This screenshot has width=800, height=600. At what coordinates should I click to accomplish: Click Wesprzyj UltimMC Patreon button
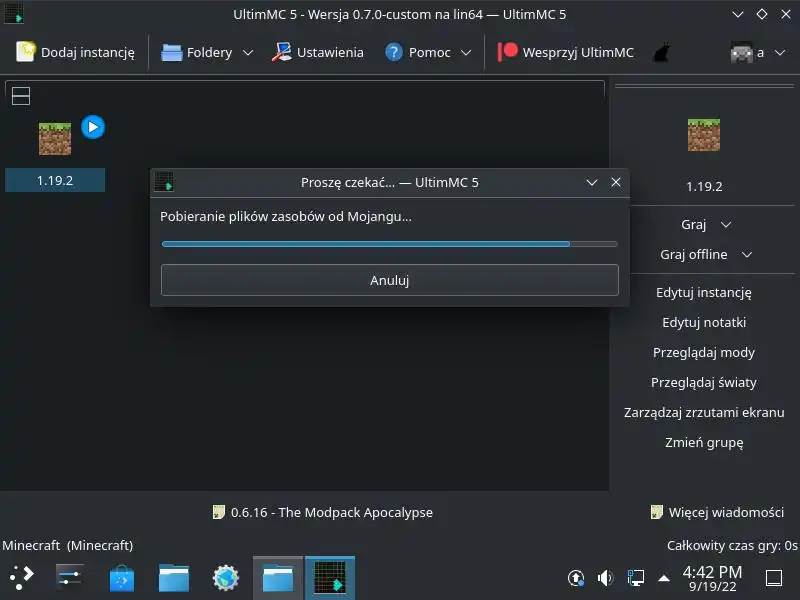565,52
